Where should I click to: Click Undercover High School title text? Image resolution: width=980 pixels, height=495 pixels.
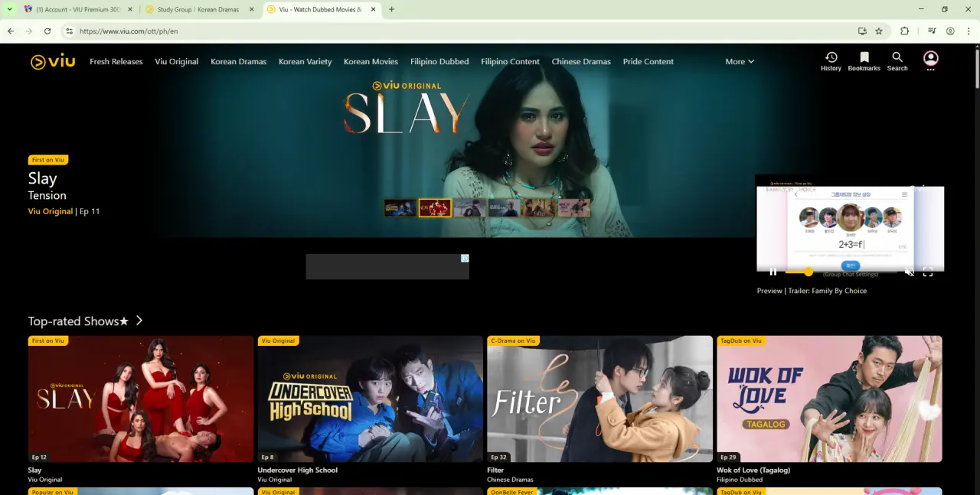coord(298,470)
